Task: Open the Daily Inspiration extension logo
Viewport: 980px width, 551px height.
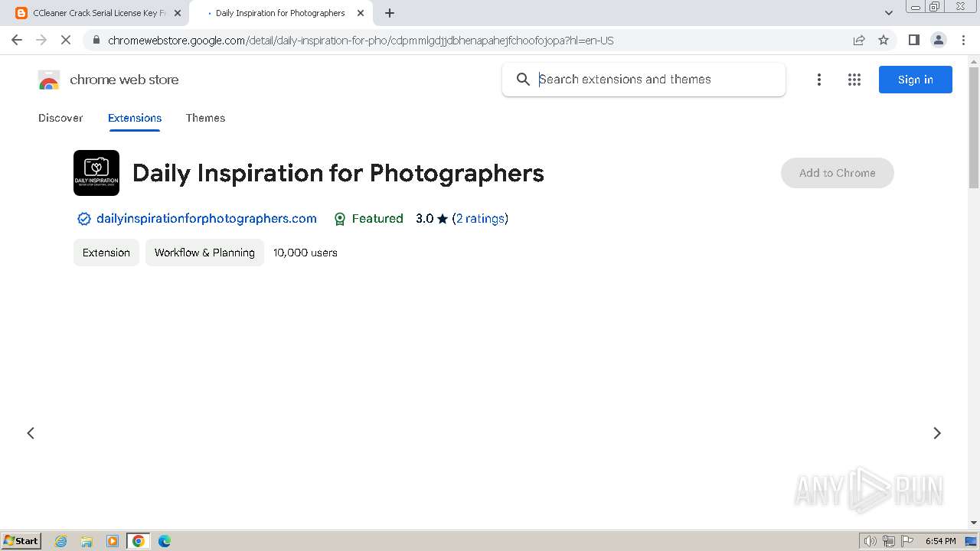Action: pyautogui.click(x=96, y=173)
